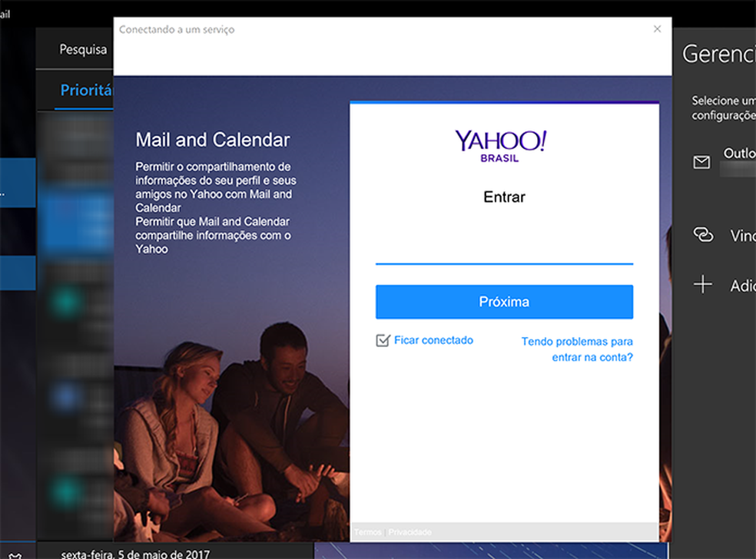Screen dimensions: 756x559
Task: Toggle the Ficar conectado checkbox
Action: point(383,340)
